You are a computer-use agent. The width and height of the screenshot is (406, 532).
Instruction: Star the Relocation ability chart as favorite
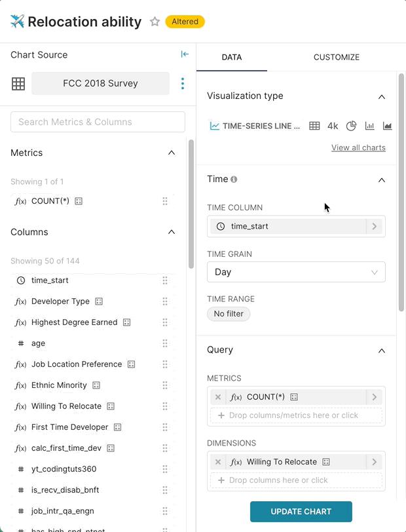[x=155, y=22]
